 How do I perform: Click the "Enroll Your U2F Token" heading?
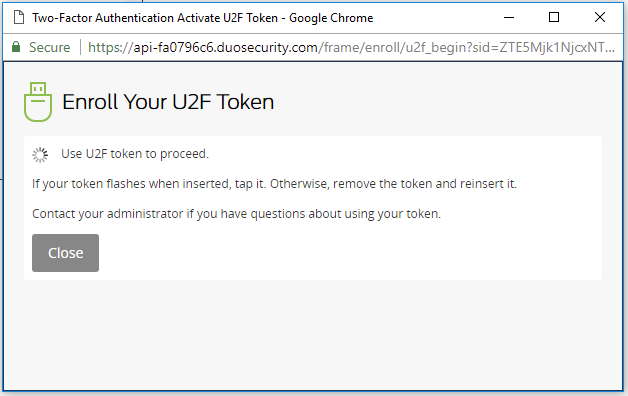168,102
